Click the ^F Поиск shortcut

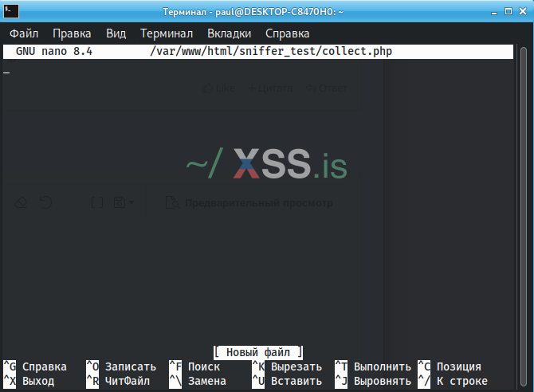point(194,367)
